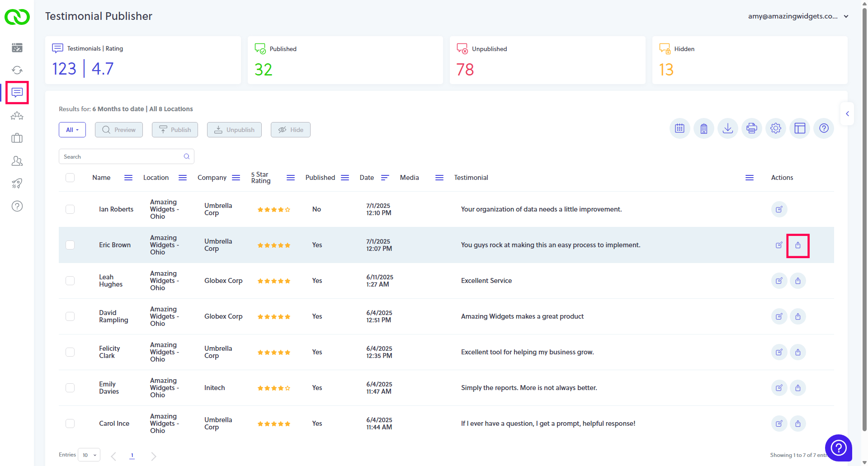Click the print icon in toolbar
The image size is (868, 466).
pos(751,129)
